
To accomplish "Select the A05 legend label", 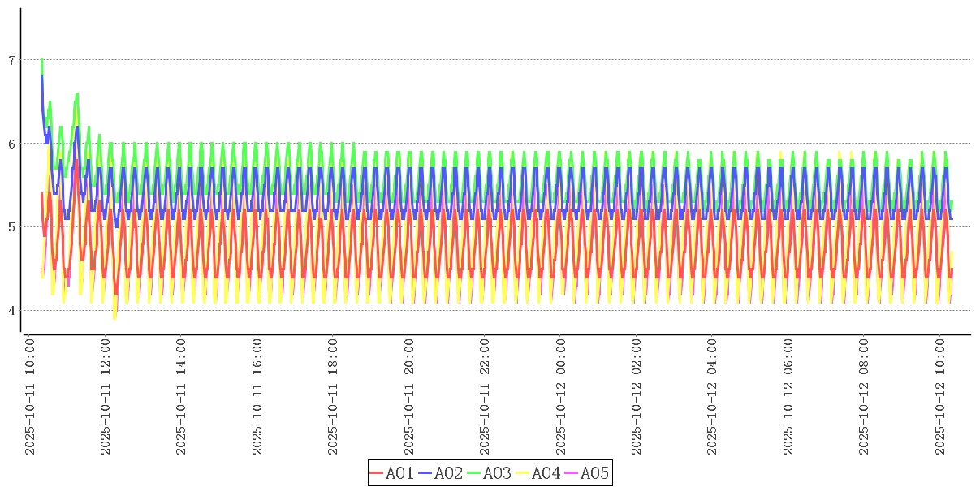I will (594, 473).
